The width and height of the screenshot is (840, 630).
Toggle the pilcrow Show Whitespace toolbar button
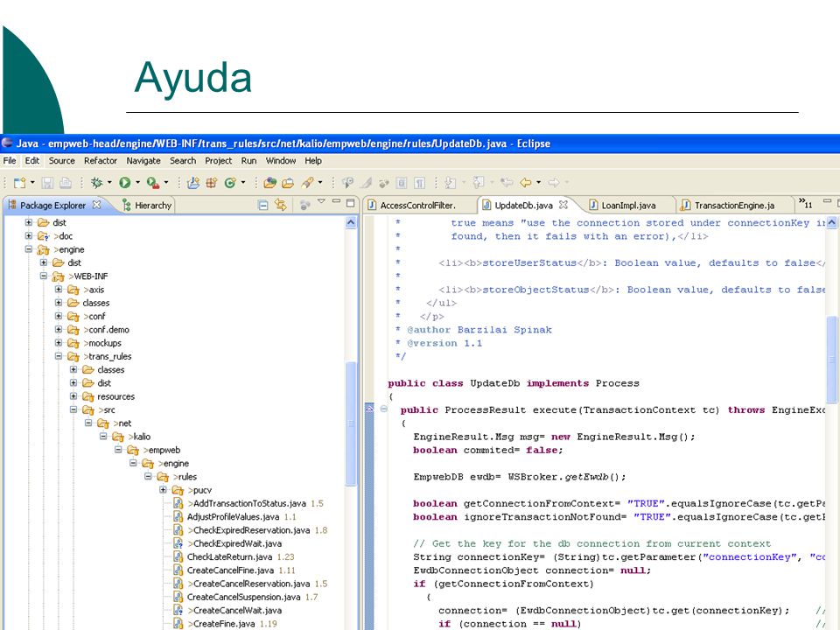(419, 183)
